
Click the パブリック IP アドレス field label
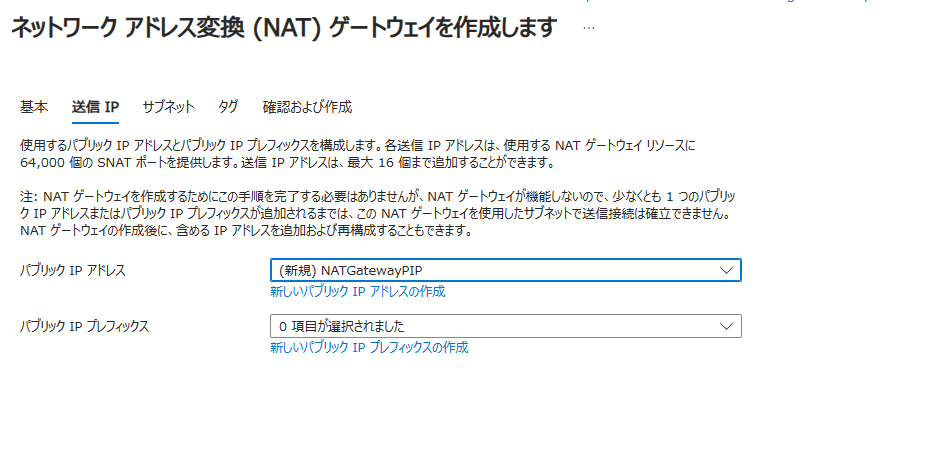coord(73,270)
